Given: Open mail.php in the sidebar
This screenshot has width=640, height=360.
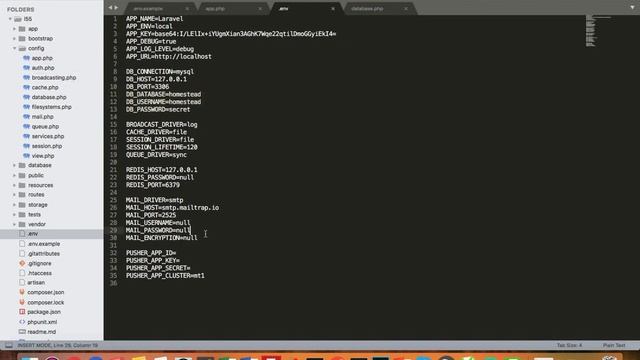Looking at the screenshot, I should 42,117.
